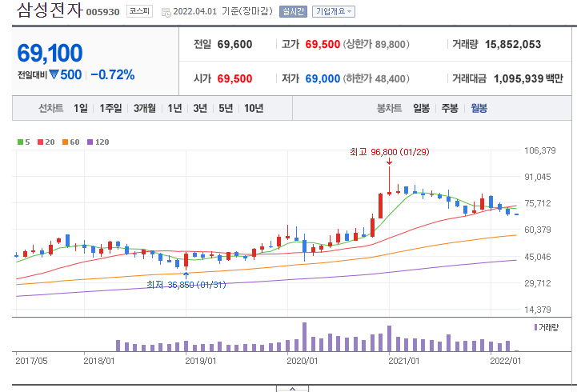Select the 1년 line chart tab
Viewport: 577px width, 392px height.
(174, 108)
